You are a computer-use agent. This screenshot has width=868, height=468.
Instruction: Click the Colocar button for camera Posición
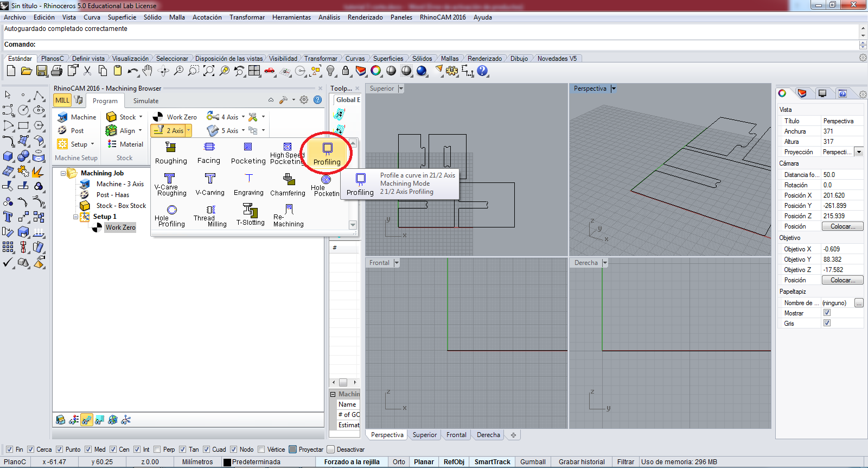pos(843,226)
